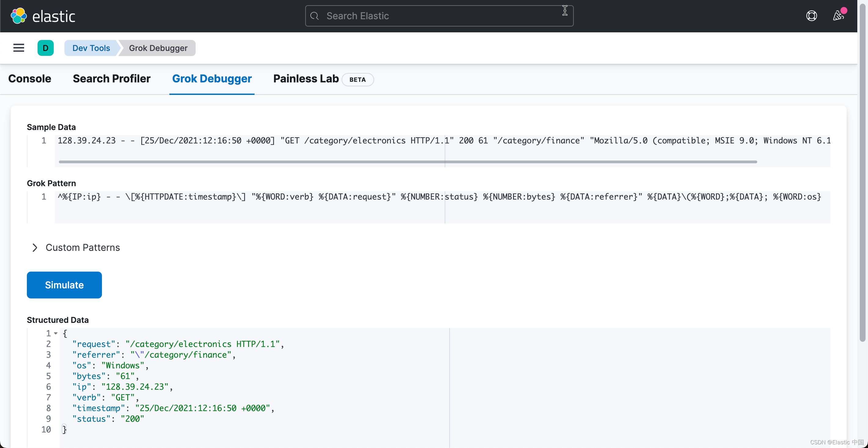Open the help menu via life-buoy icon
This screenshot has width=868, height=448.
coord(812,16)
